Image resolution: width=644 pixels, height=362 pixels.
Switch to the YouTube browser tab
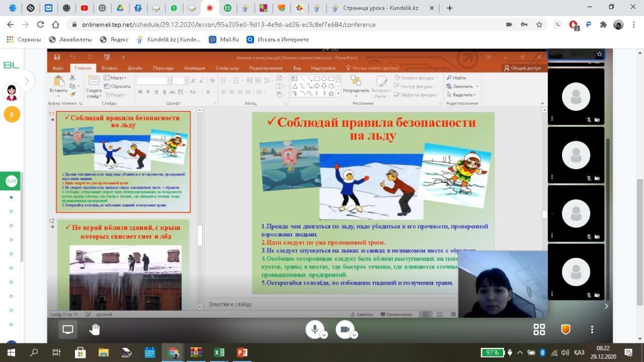click(84, 8)
